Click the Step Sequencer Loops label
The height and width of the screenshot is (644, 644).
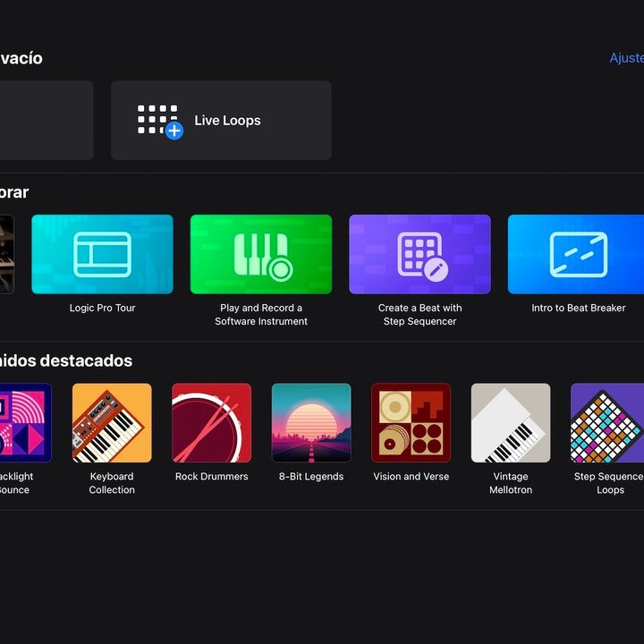609,483
